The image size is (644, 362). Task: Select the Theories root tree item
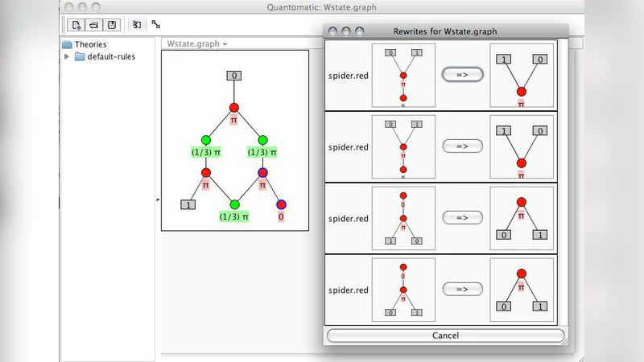pos(90,44)
